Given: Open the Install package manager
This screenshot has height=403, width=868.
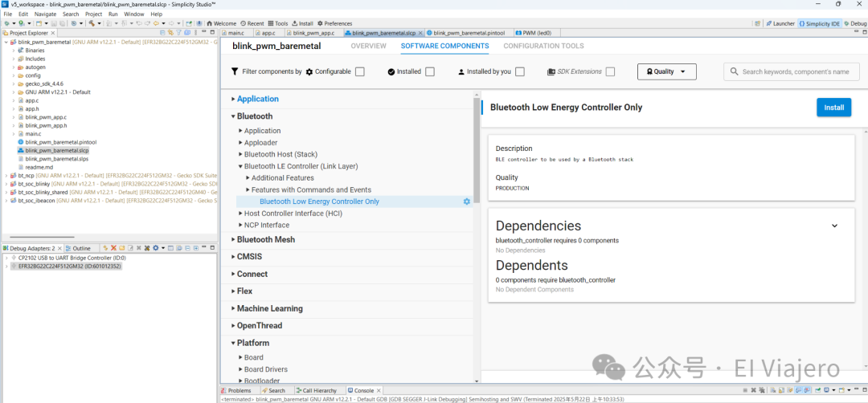Looking at the screenshot, I should point(302,24).
